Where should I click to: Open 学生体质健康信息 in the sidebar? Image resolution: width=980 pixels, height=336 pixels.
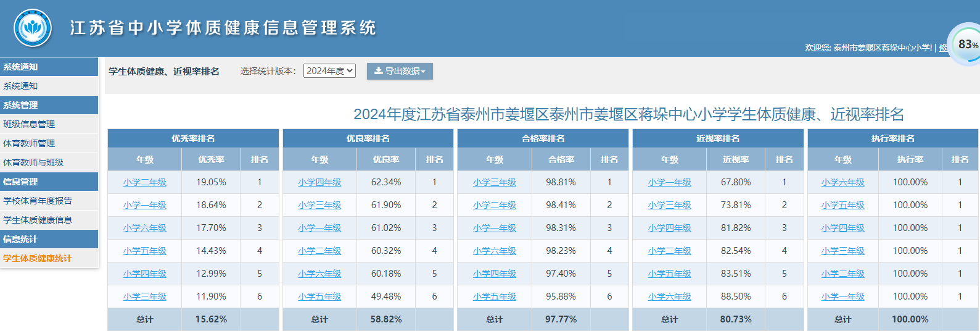pos(49,220)
